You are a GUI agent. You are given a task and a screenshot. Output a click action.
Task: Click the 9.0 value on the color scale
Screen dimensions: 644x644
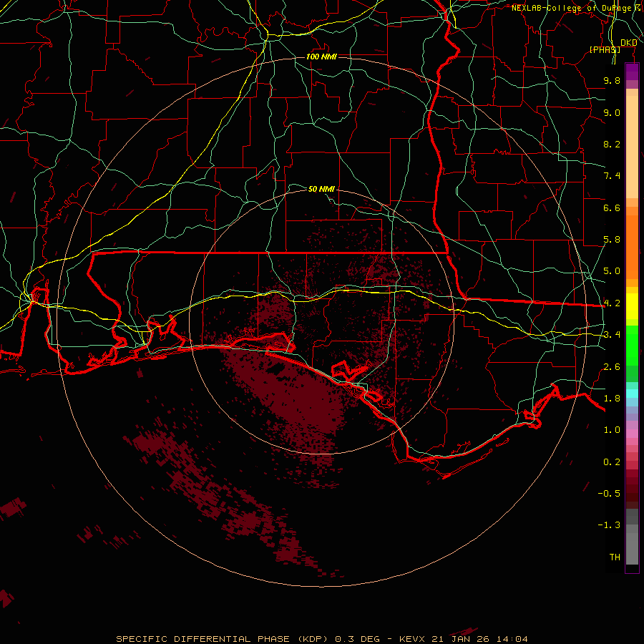(612, 112)
